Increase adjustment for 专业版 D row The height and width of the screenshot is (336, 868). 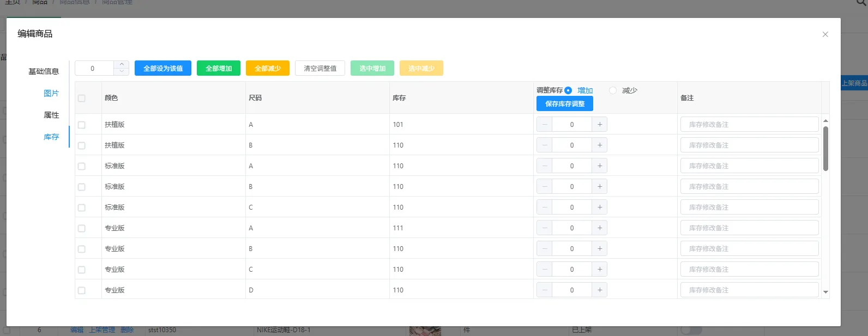tap(599, 290)
